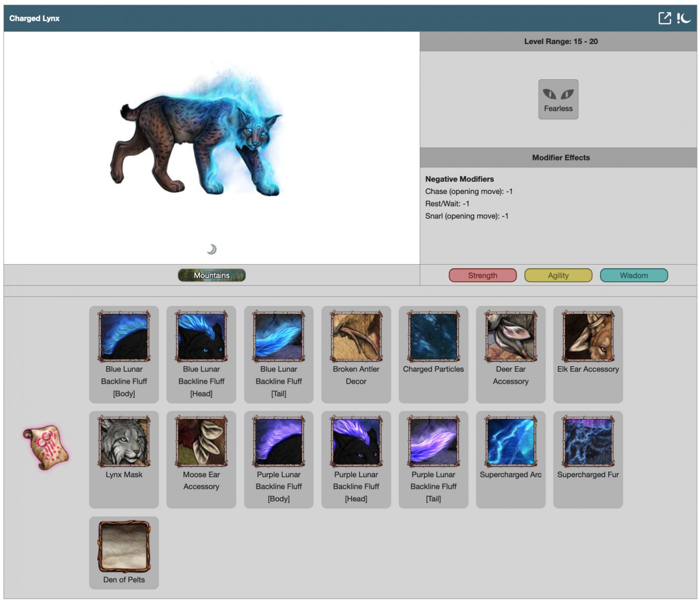Select the Mountains biome badge
The width and height of the screenshot is (700, 605).
click(211, 275)
